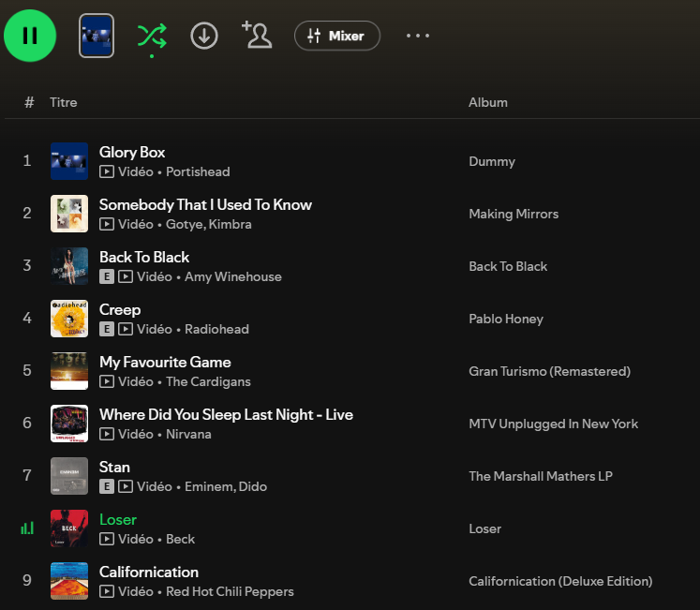The width and height of the screenshot is (700, 610).
Task: Click the Marshall Mathers LP cover thumbnail
Action: 69,476
